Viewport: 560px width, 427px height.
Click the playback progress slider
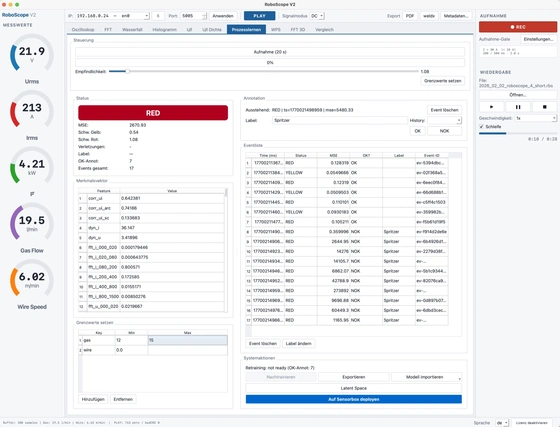(518, 133)
